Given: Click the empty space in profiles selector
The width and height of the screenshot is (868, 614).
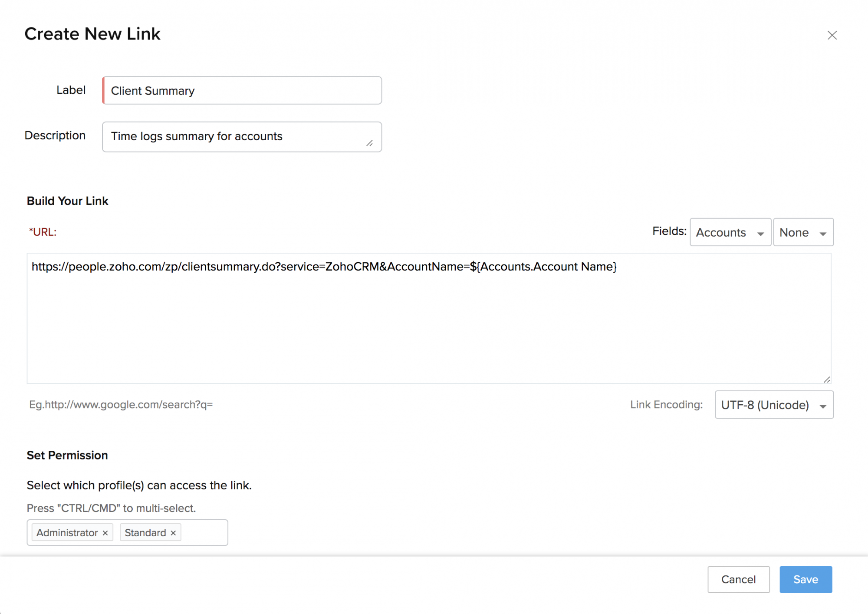Looking at the screenshot, I should (x=204, y=533).
